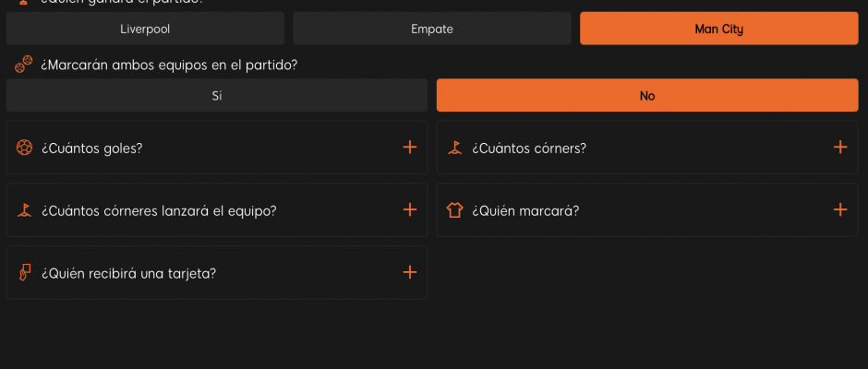This screenshot has height=369, width=868.
Task: Click the highlighted No button
Action: pyautogui.click(x=647, y=95)
